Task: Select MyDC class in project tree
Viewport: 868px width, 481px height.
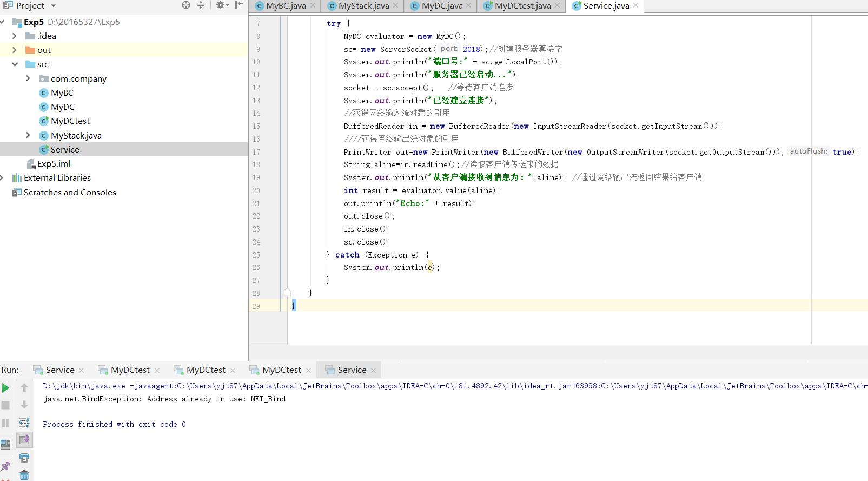Action: tap(57, 107)
